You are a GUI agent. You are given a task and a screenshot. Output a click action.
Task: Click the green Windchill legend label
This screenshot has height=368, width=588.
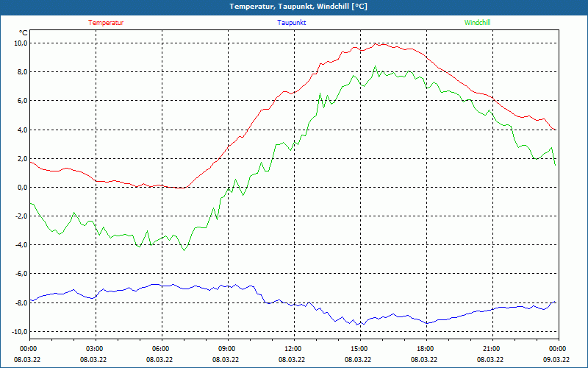[x=477, y=23]
